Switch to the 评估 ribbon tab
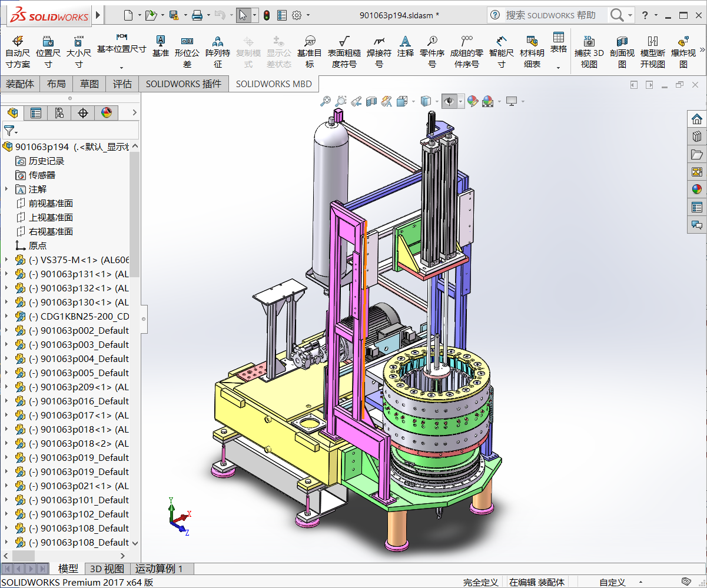 click(122, 84)
